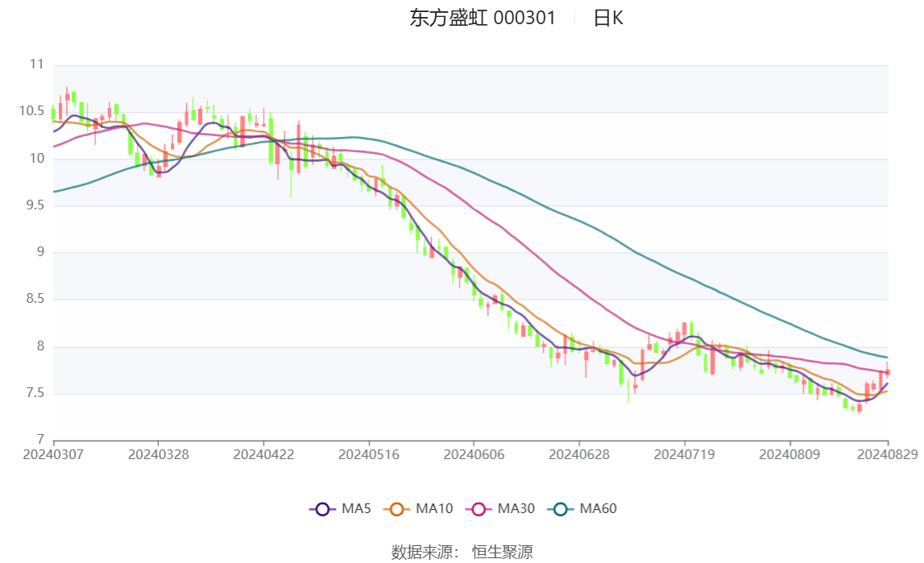Click the x-axis date label 20240809
Screen dimensions: 924x563
coord(789,454)
